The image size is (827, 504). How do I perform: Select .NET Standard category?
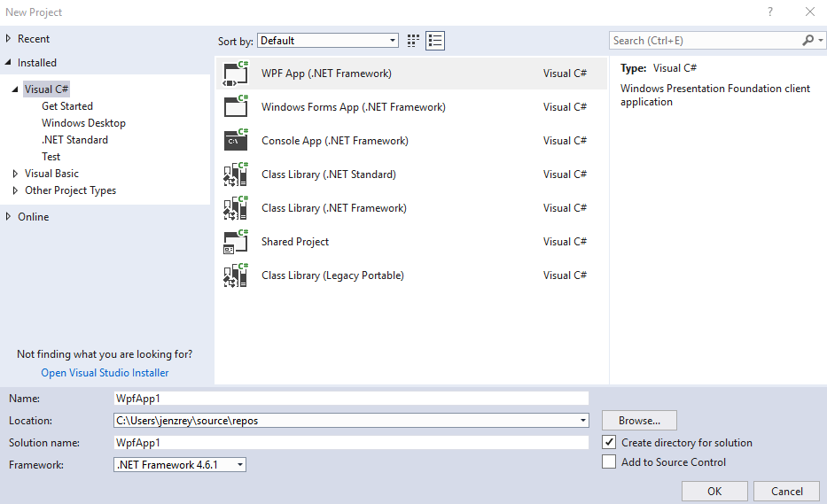click(74, 140)
